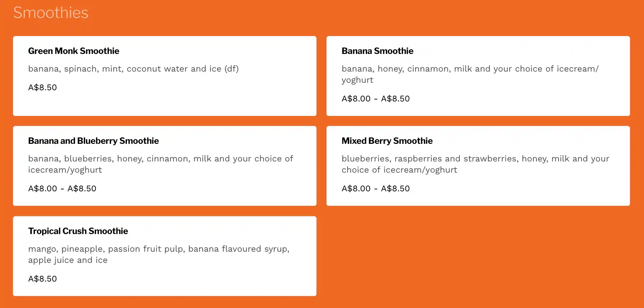
Task: Click the Tropical Crush A$8.50 price
Action: click(42, 279)
